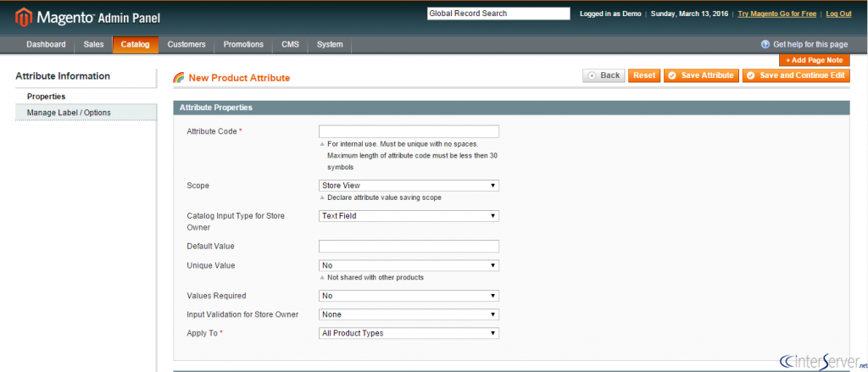Click the Default Value input field
868x372 pixels.
409,246
